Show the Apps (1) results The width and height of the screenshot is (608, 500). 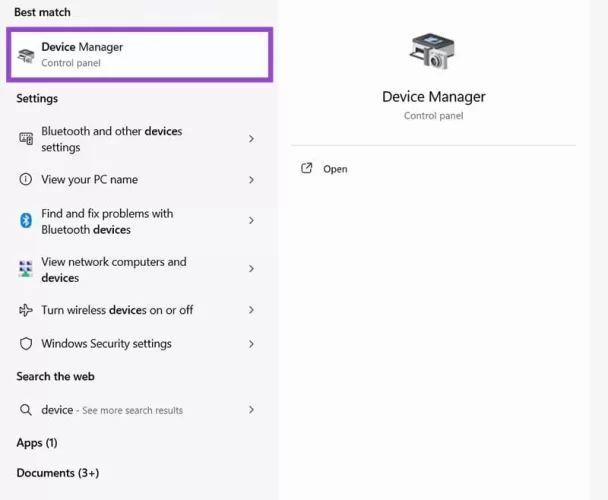click(x=37, y=443)
